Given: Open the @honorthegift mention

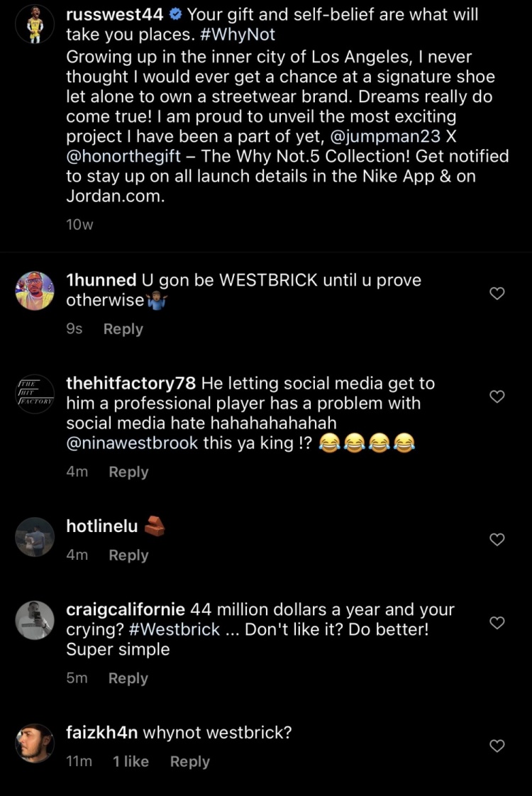Looking at the screenshot, I should (x=123, y=156).
